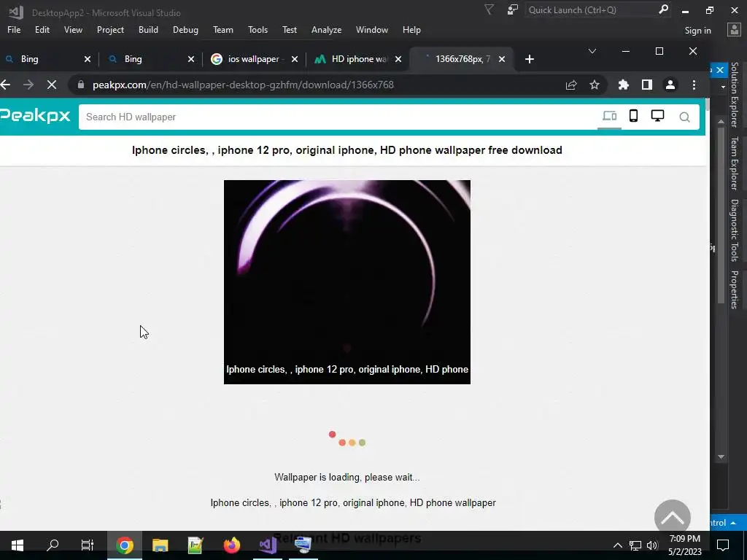747x560 pixels.
Task: Go back to previous page in Chrome
Action: tap(6, 85)
